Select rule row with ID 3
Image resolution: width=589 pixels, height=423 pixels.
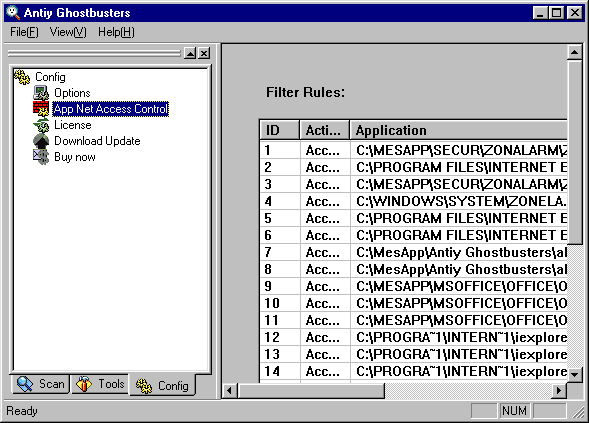[x=413, y=184]
